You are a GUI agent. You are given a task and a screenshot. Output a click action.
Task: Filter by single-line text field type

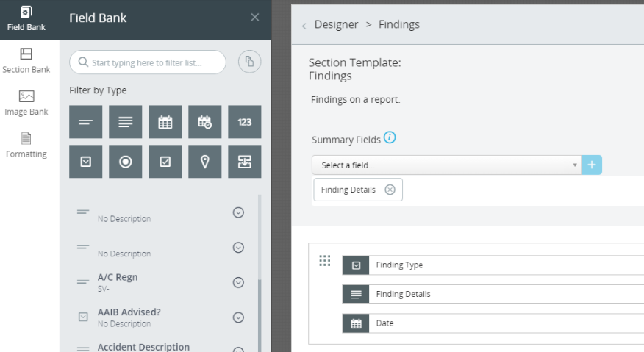point(86,122)
